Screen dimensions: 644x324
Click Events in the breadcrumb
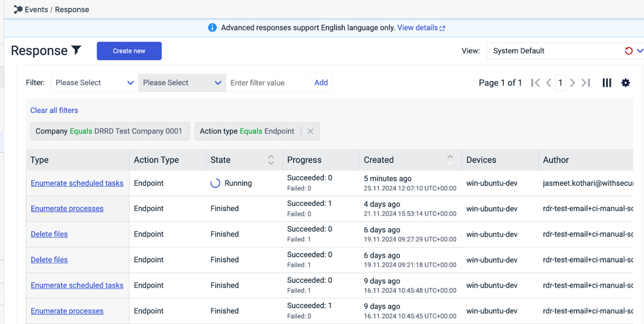(x=36, y=9)
